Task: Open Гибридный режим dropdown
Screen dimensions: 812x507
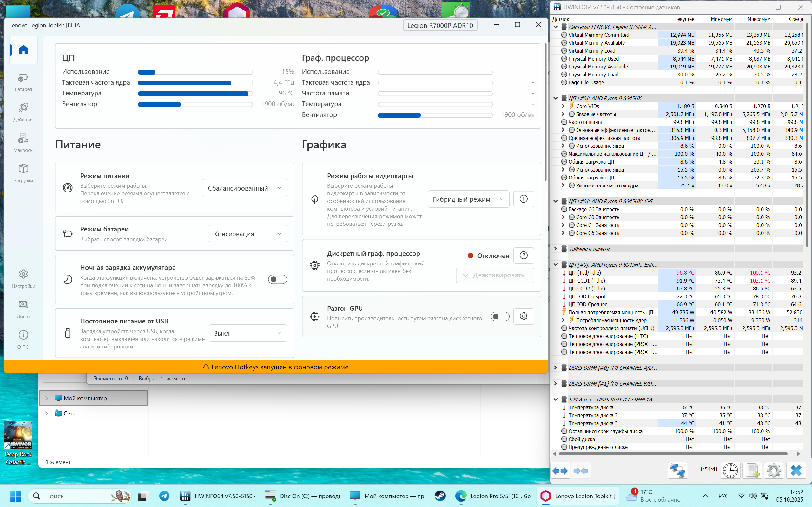Action: [x=468, y=199]
